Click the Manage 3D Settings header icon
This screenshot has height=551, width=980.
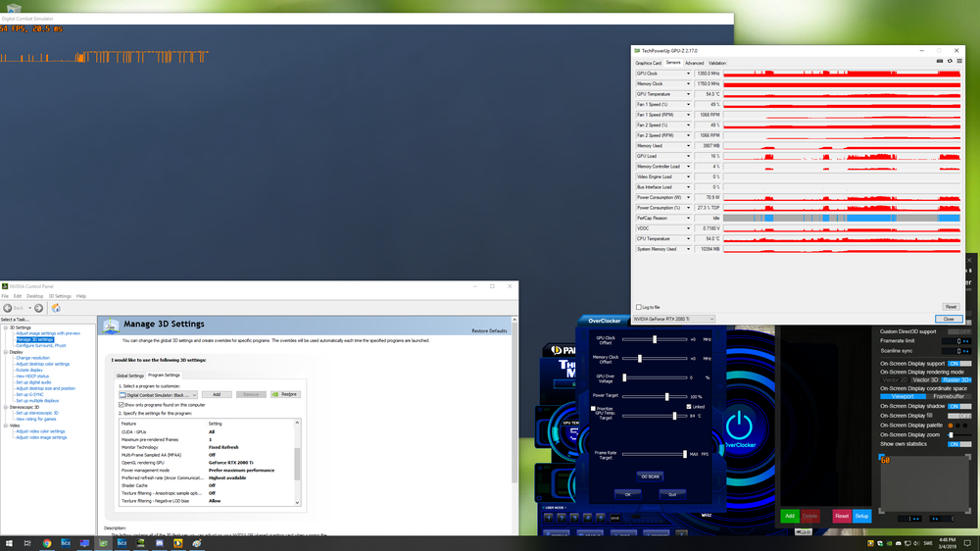coord(111,326)
